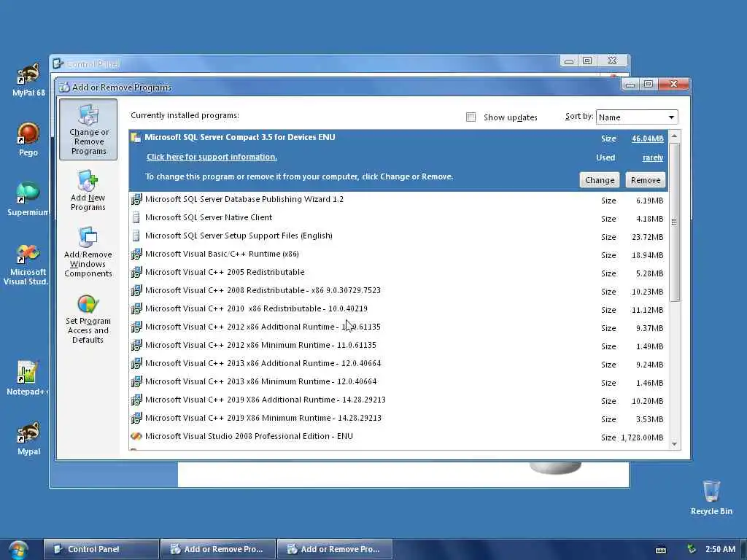Click the icon beside SQL Server Setup Support Files
747x560 pixels.
[x=136, y=236]
